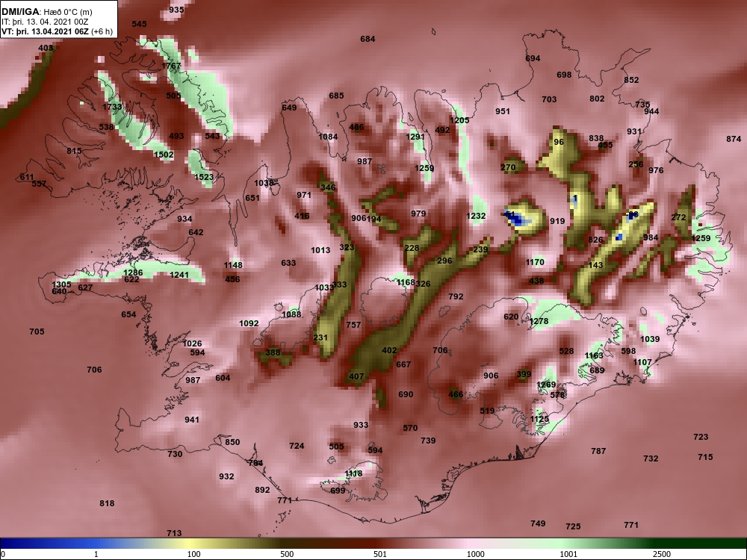The height and width of the screenshot is (560, 747).
Task: Select the 1168 height value
Action: (x=406, y=282)
